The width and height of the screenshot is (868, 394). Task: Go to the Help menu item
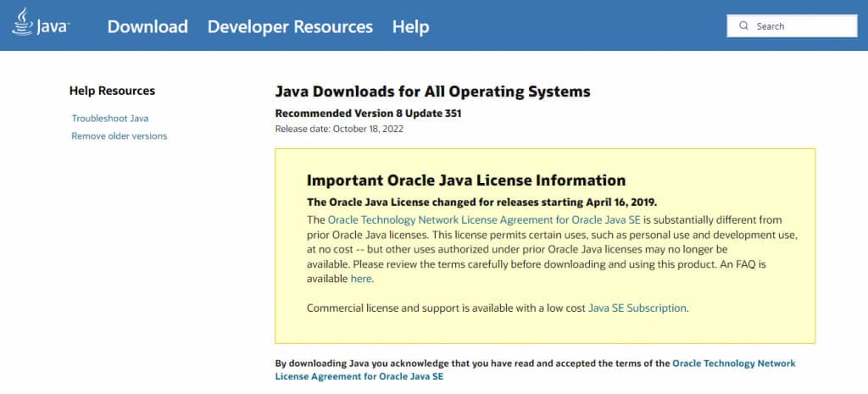tap(410, 27)
